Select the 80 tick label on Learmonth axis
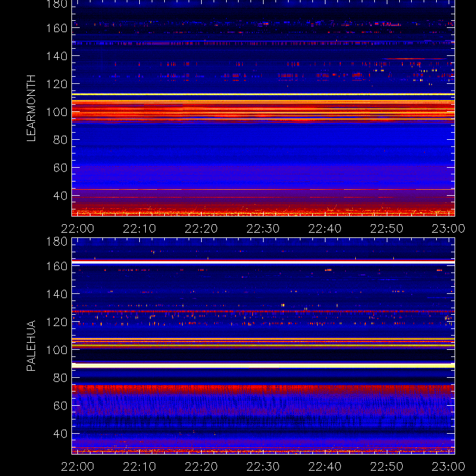 (x=60, y=140)
